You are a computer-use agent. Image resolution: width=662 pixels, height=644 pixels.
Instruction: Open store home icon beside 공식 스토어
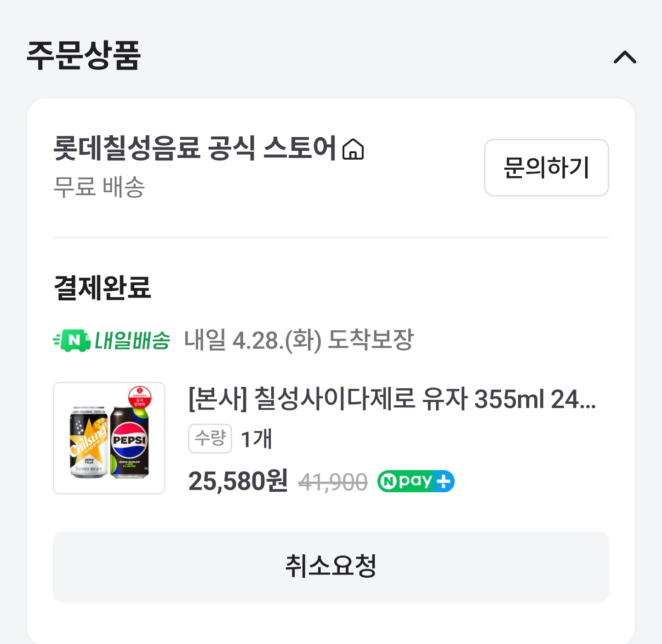tap(353, 149)
